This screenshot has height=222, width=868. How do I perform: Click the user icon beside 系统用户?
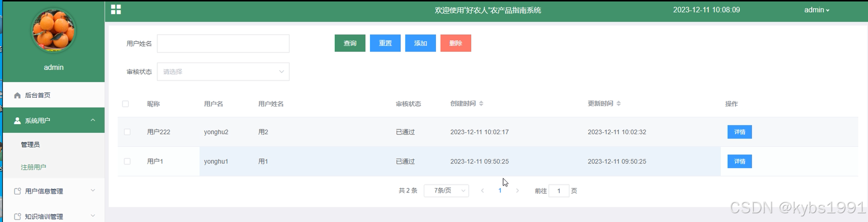17,120
